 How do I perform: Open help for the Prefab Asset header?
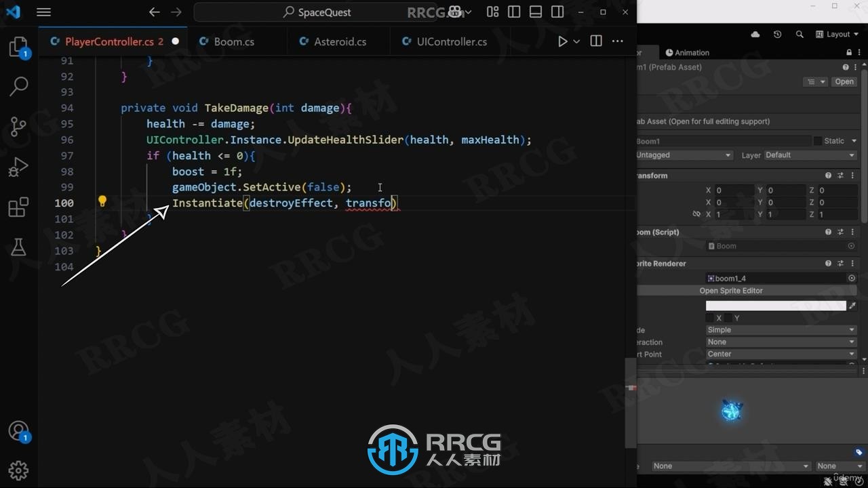(x=846, y=67)
